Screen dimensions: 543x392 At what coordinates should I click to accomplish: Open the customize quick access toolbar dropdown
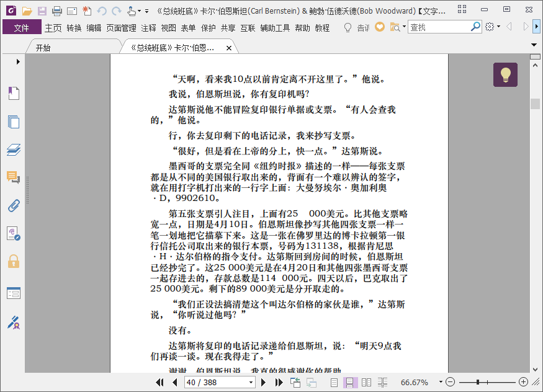pyautogui.click(x=146, y=11)
